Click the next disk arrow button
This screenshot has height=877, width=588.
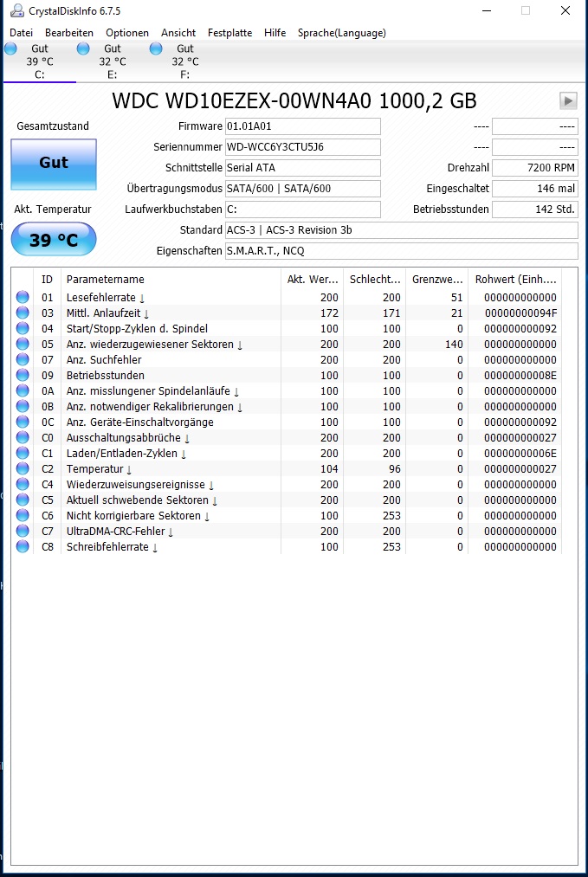click(x=568, y=100)
